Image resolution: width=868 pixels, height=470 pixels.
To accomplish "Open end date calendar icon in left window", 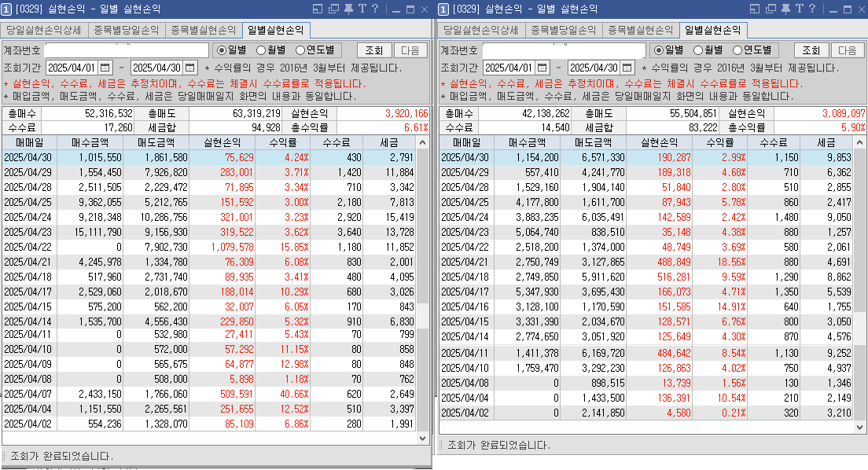I will click(190, 68).
